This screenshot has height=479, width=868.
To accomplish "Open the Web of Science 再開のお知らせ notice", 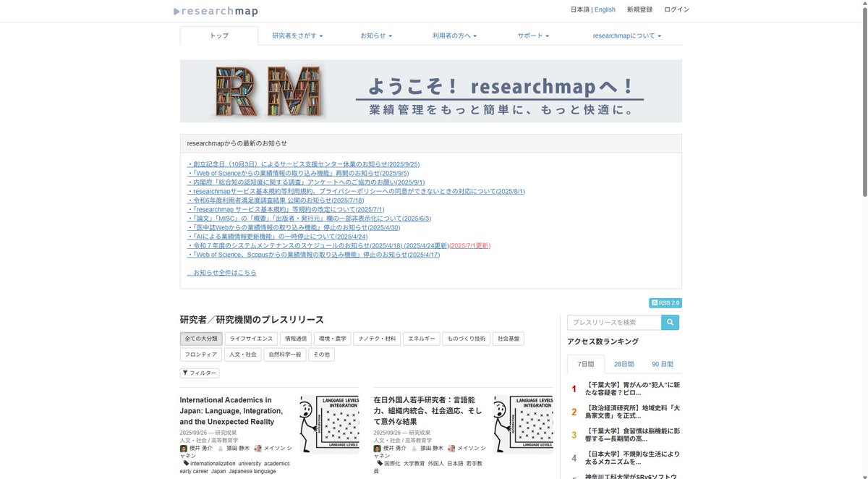I will pyautogui.click(x=298, y=174).
